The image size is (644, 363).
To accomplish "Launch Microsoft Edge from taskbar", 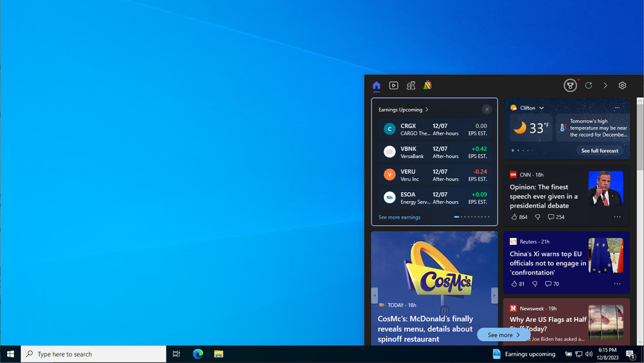I will (198, 354).
